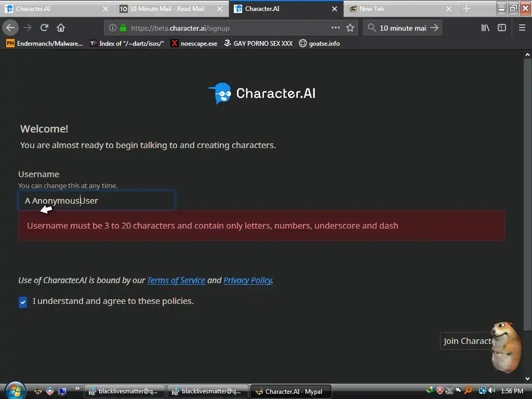Bookmark this page with the star icon
This screenshot has width=532, height=399.
[350, 28]
